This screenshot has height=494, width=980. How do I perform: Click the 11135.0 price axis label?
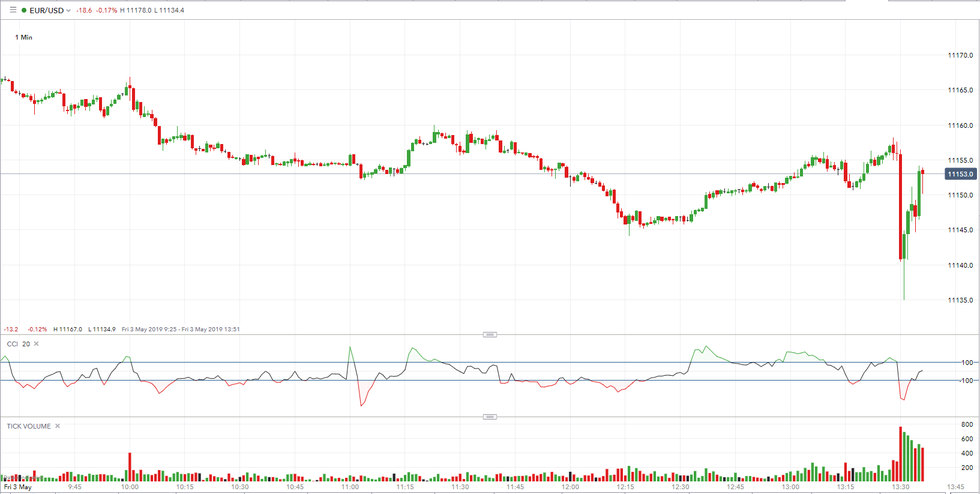coord(960,300)
